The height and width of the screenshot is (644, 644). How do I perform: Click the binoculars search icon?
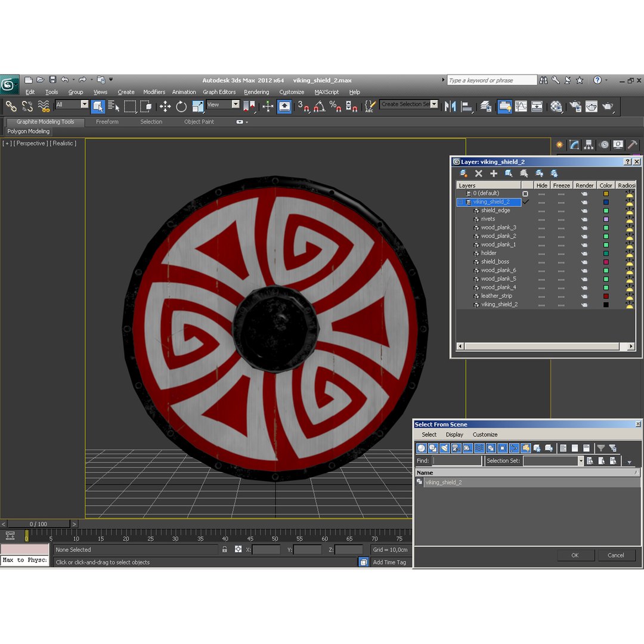coord(543,80)
